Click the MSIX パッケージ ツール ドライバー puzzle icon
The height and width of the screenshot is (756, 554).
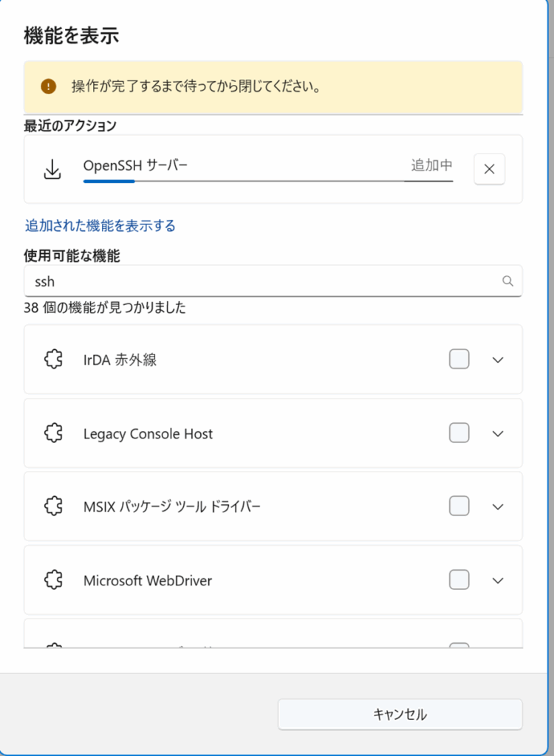[x=53, y=506]
